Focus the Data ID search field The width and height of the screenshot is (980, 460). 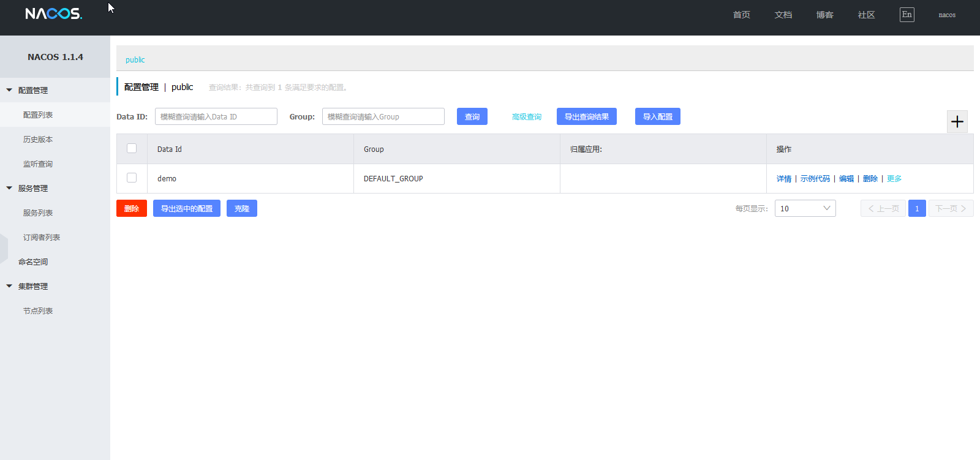pyautogui.click(x=216, y=116)
